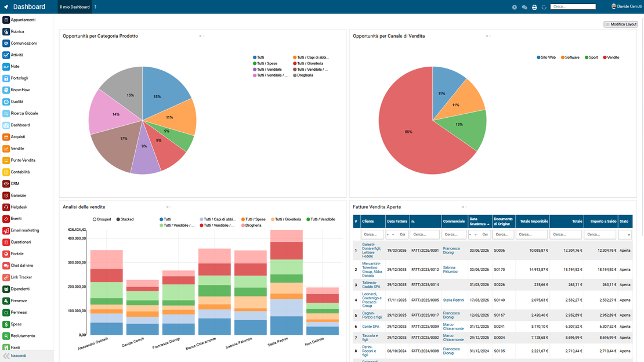644x362 pixels.
Task: Open the Attività sidebar module
Action: pyautogui.click(x=13, y=55)
